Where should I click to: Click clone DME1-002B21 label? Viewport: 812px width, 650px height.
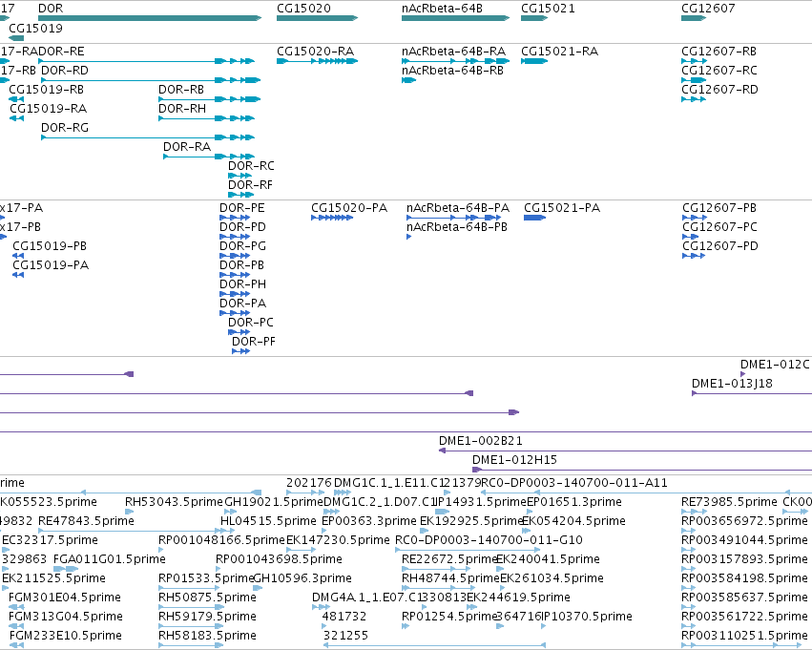click(481, 441)
